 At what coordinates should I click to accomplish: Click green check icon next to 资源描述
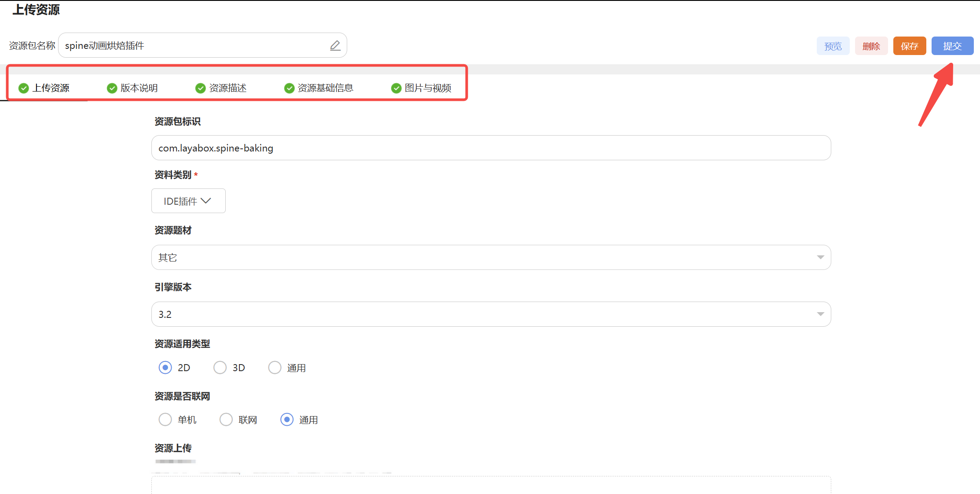click(201, 88)
